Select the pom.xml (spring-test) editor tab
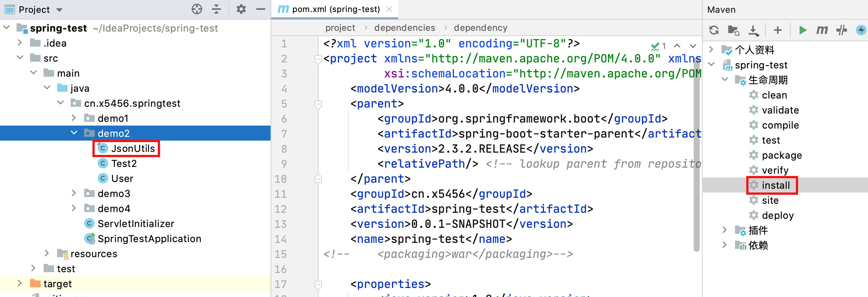The height and width of the screenshot is (297, 868). coord(336,9)
